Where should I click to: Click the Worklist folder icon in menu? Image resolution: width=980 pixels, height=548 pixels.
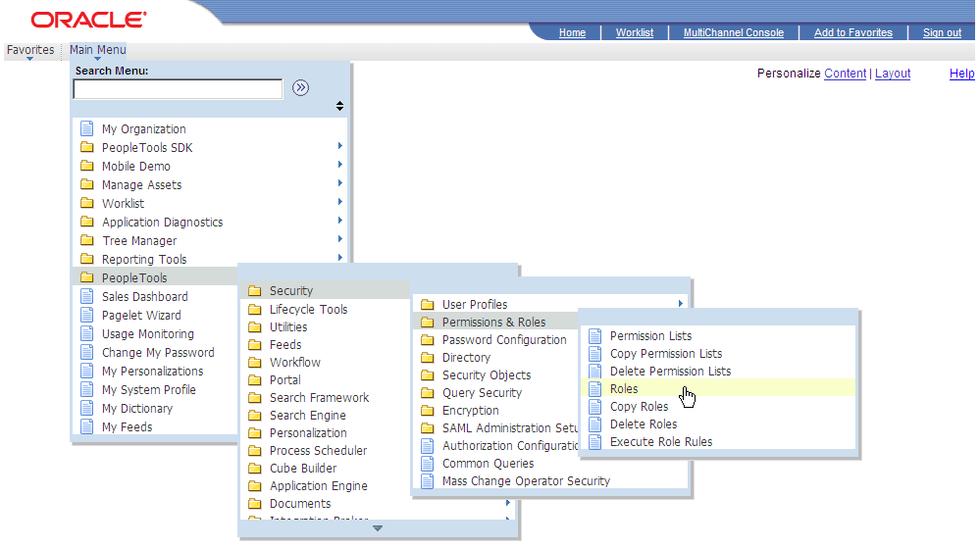(x=87, y=203)
